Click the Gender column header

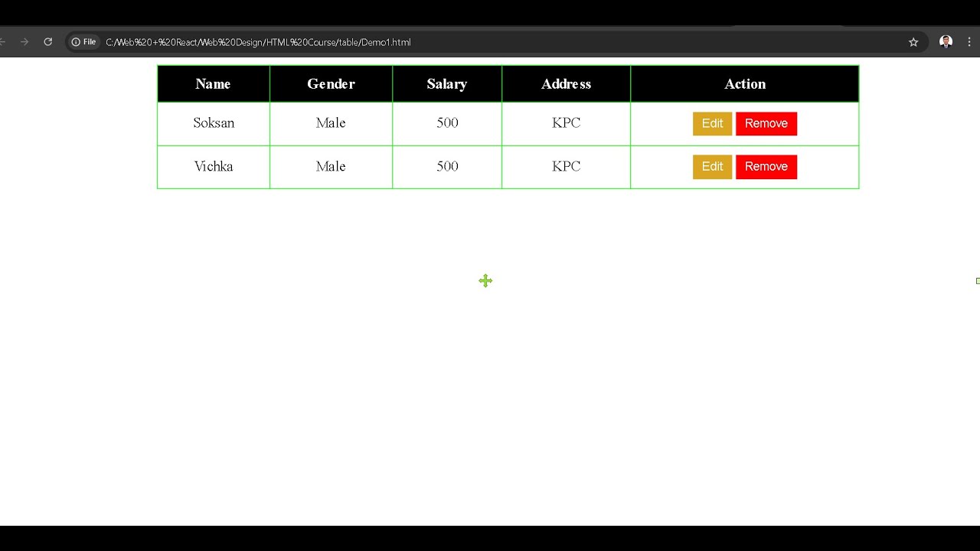coord(331,83)
